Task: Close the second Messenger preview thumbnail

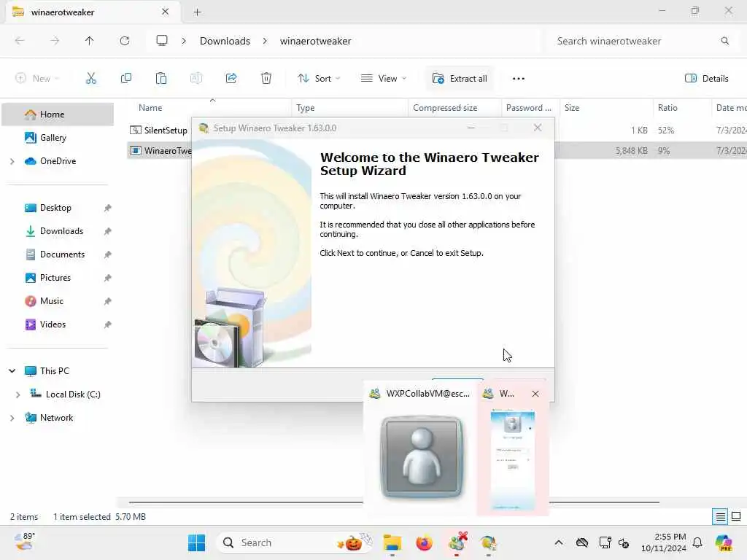Action: [535, 394]
